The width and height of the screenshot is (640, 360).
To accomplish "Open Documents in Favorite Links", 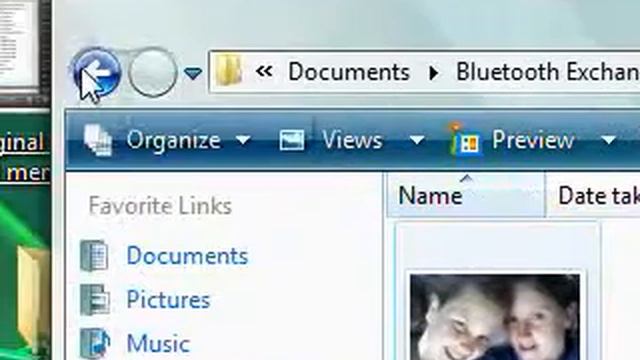I will pos(187,256).
